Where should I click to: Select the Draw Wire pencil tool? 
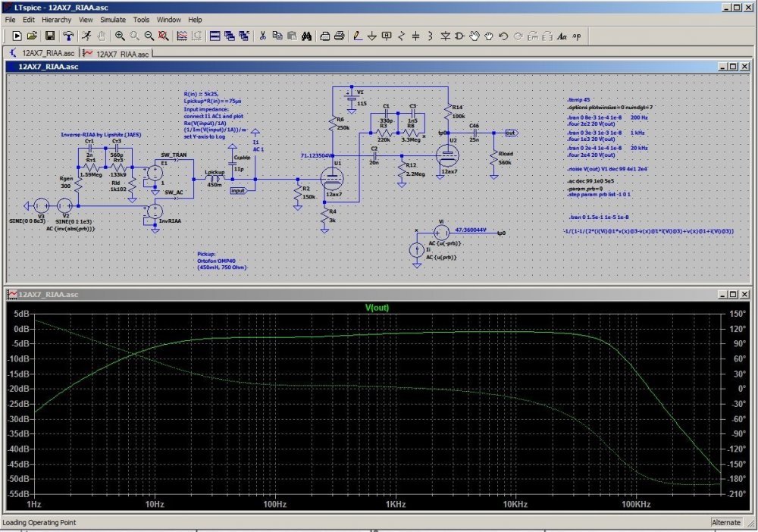[x=358, y=36]
